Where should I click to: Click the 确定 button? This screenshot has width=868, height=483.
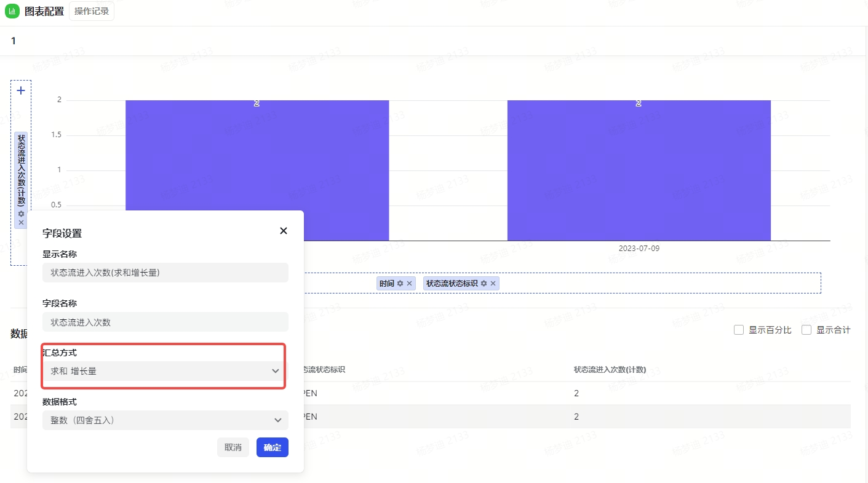[273, 447]
